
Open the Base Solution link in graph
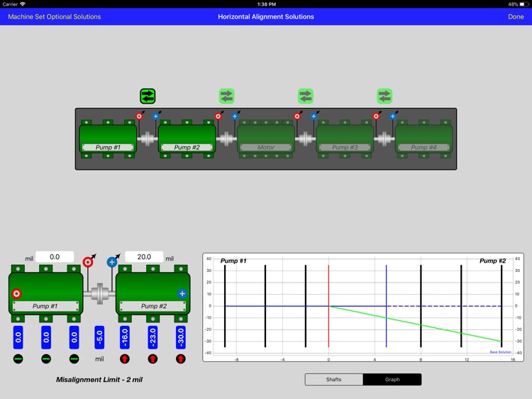click(501, 352)
